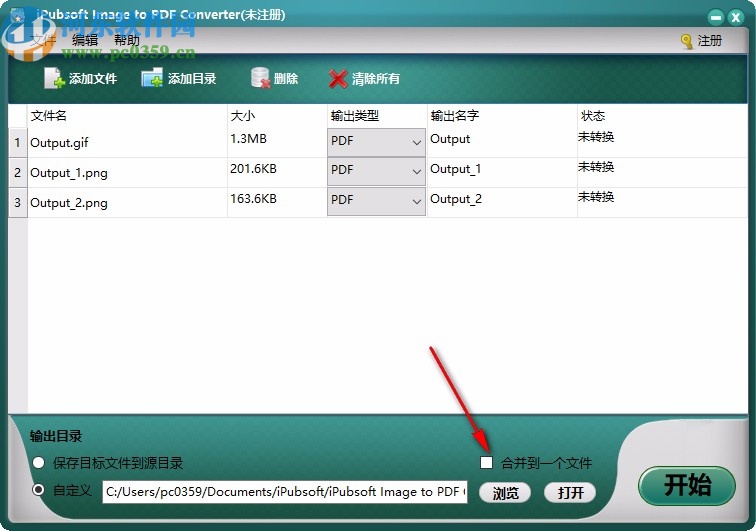The width and height of the screenshot is (756, 531).
Task: Click the size value 201.6KB
Action: [253, 169]
